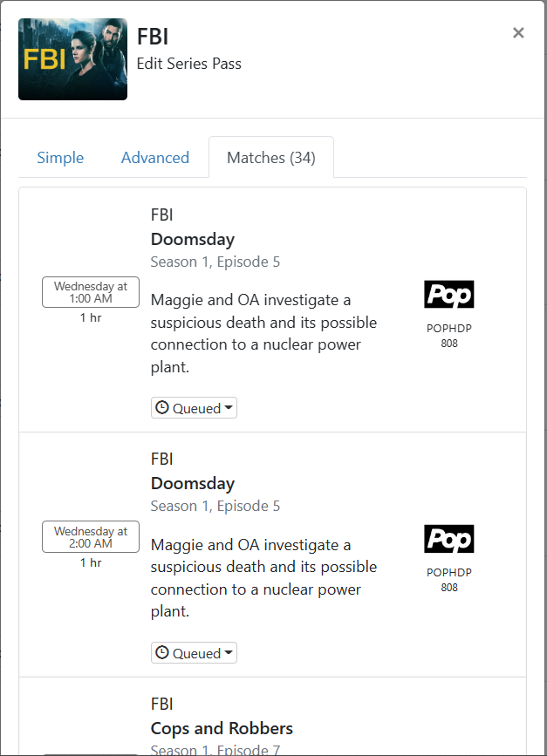This screenshot has height=756, width=547.
Task: Click POPHDP 808 channel label in first listing
Action: point(448,336)
